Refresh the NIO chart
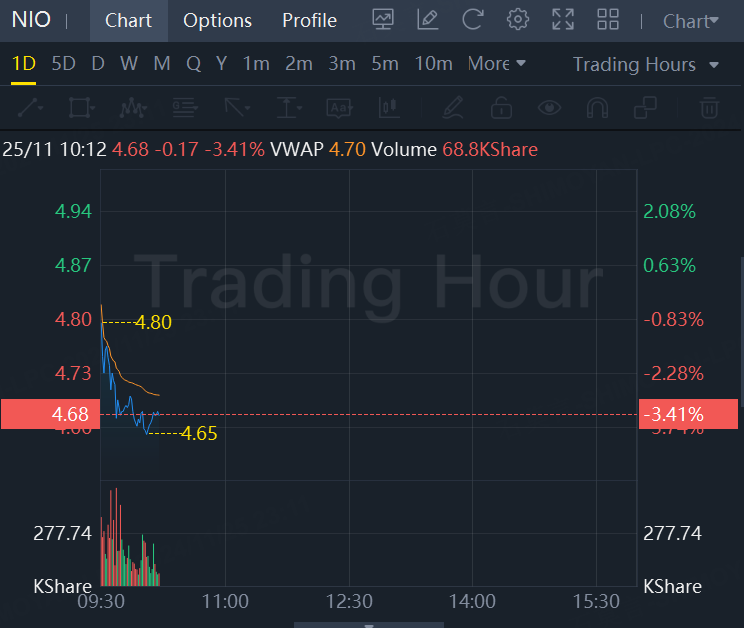Screen dimensions: 744x628 tap(472, 19)
